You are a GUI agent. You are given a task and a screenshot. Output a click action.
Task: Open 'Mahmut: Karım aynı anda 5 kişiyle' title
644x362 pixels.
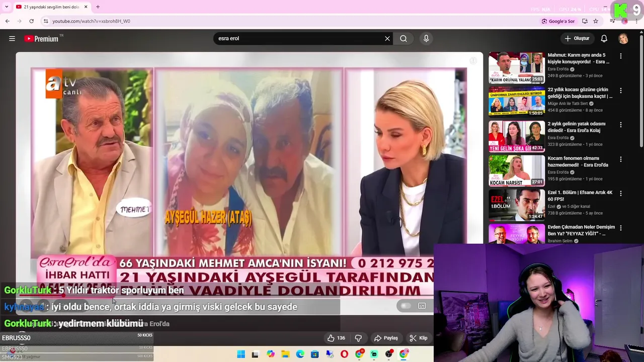pos(579,58)
